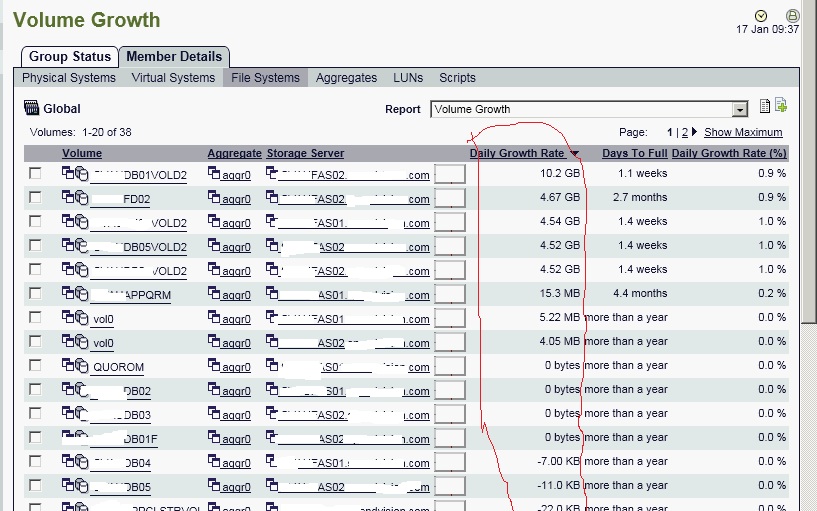Select the checkbox for the FD02 row
Image resolution: width=817 pixels, height=511 pixels.
pyautogui.click(x=35, y=198)
